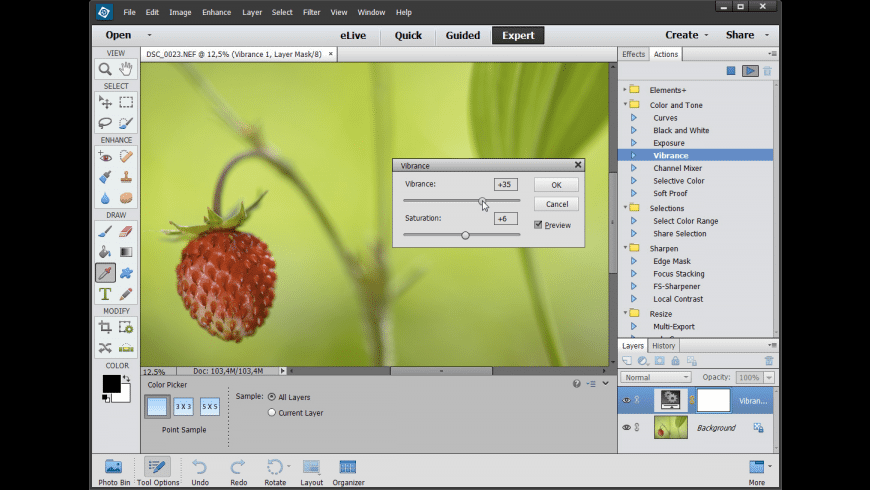
Task: Cancel the Vibrance dialog
Action: tap(556, 204)
